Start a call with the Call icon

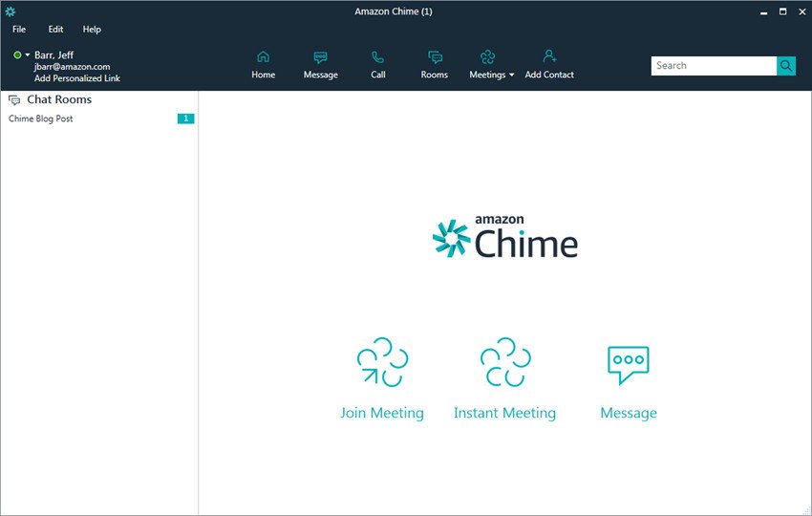[378, 57]
